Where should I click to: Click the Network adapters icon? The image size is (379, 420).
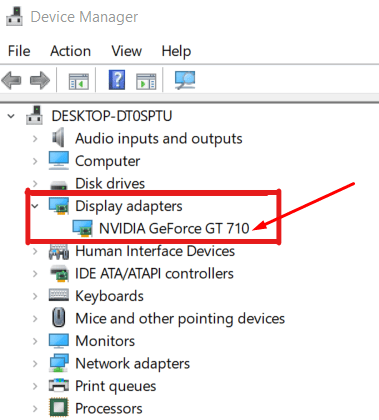coord(59,363)
